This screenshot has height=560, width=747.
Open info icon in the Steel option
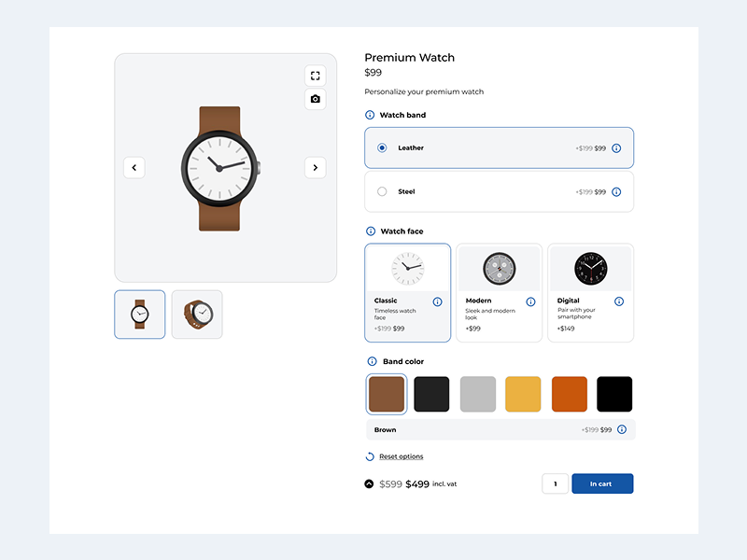click(x=616, y=192)
